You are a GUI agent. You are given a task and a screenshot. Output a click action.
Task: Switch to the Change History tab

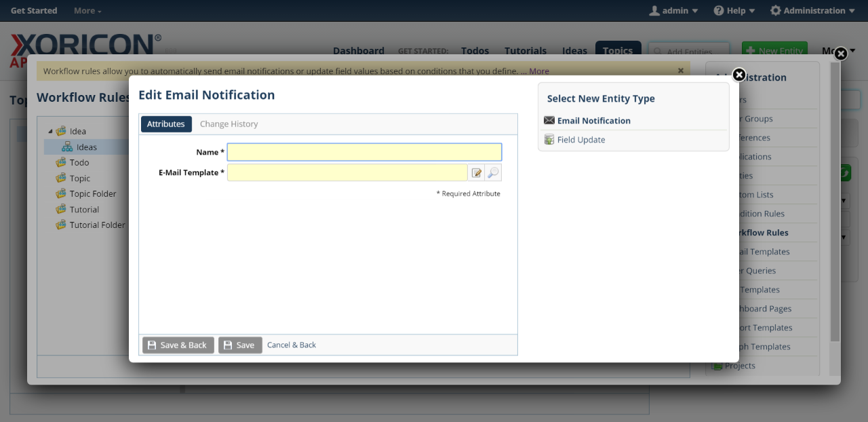pyautogui.click(x=229, y=124)
